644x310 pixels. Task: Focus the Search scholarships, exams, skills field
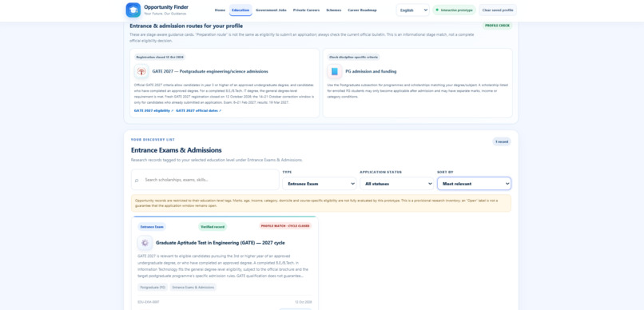pos(205,180)
